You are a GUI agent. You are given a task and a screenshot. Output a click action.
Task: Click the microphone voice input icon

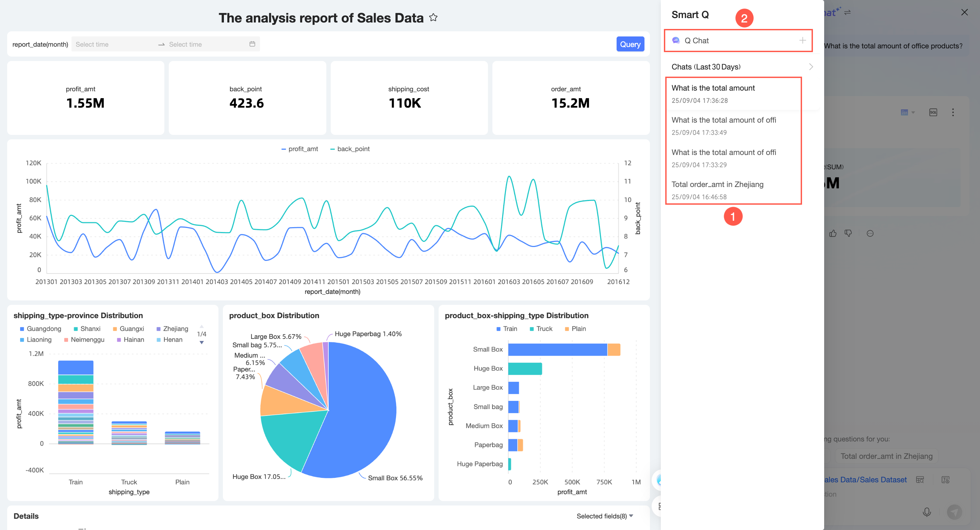coord(927,512)
